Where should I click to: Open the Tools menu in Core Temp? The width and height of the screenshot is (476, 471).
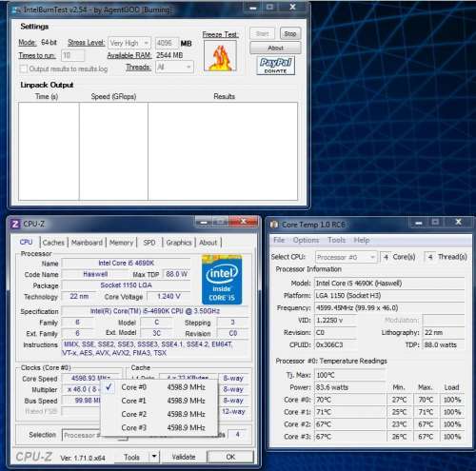tap(336, 240)
